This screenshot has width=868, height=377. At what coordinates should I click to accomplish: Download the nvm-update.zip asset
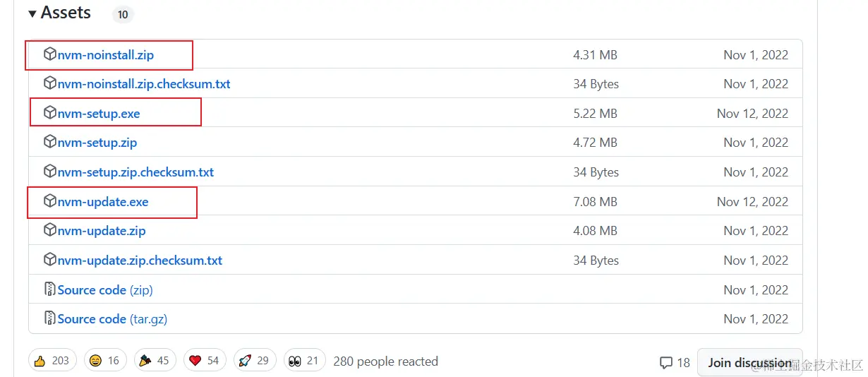click(x=102, y=231)
